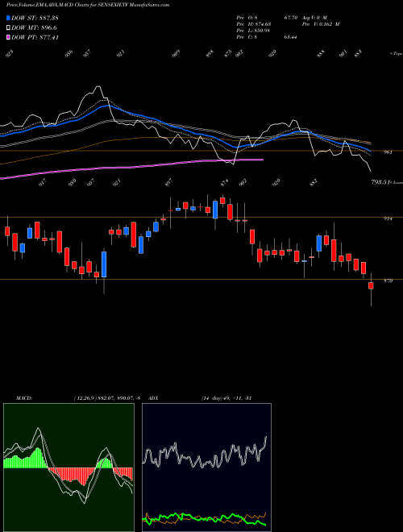
Task: Click the white DOW MT legend swatch
Action: 8,28
